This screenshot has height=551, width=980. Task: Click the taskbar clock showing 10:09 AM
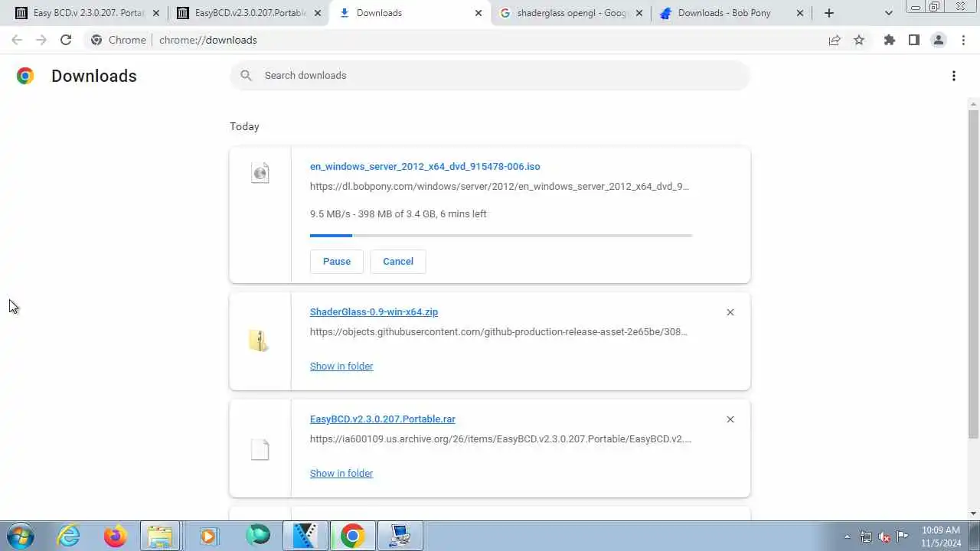(x=941, y=536)
